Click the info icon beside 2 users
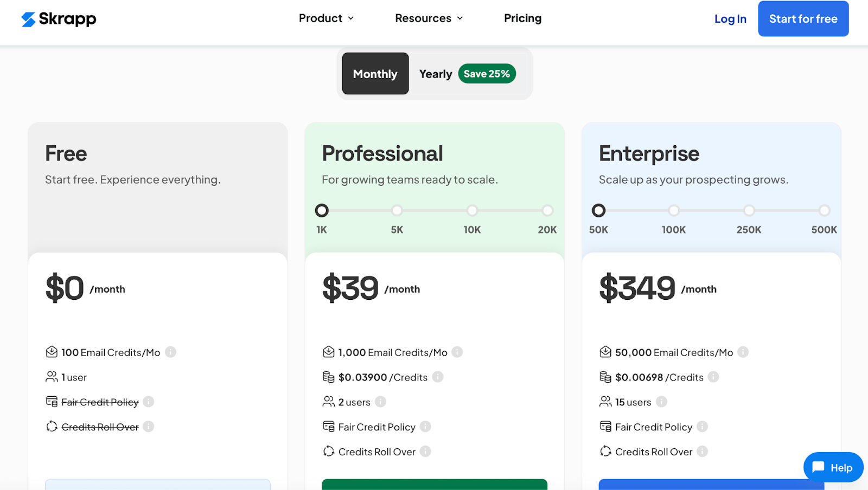This screenshot has height=490, width=868. (x=381, y=402)
